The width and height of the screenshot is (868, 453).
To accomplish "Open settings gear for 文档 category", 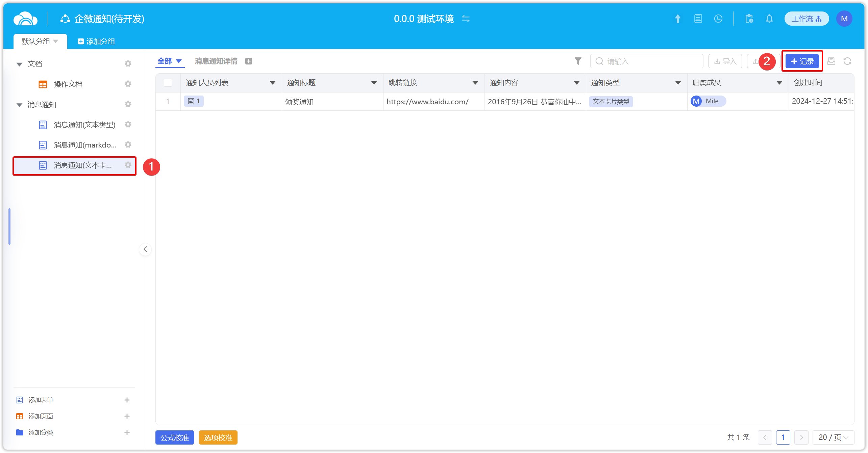I will click(128, 63).
